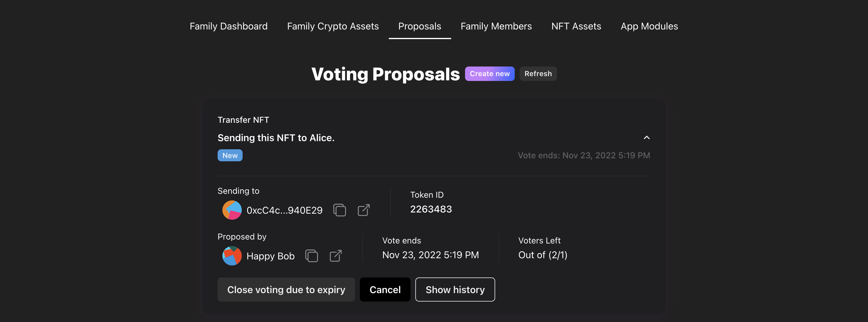Click the New status badge
The height and width of the screenshot is (322, 868).
click(x=230, y=156)
